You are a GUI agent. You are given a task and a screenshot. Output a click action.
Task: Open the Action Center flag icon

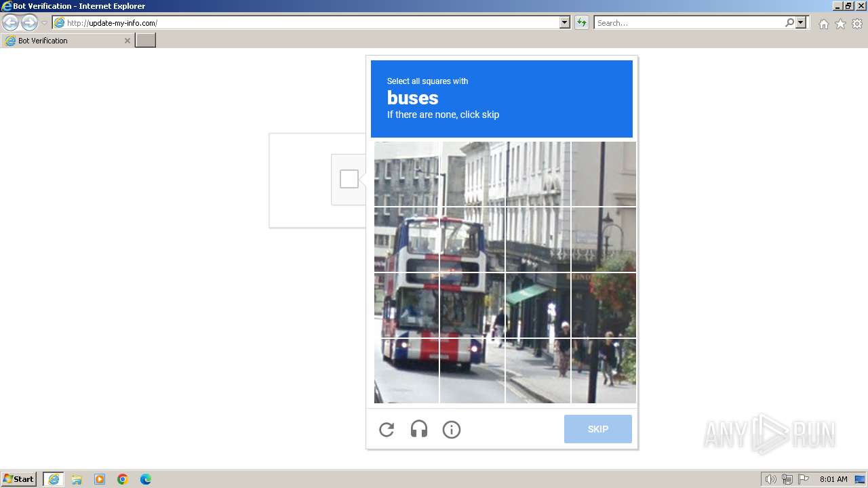pyautogui.click(x=804, y=479)
